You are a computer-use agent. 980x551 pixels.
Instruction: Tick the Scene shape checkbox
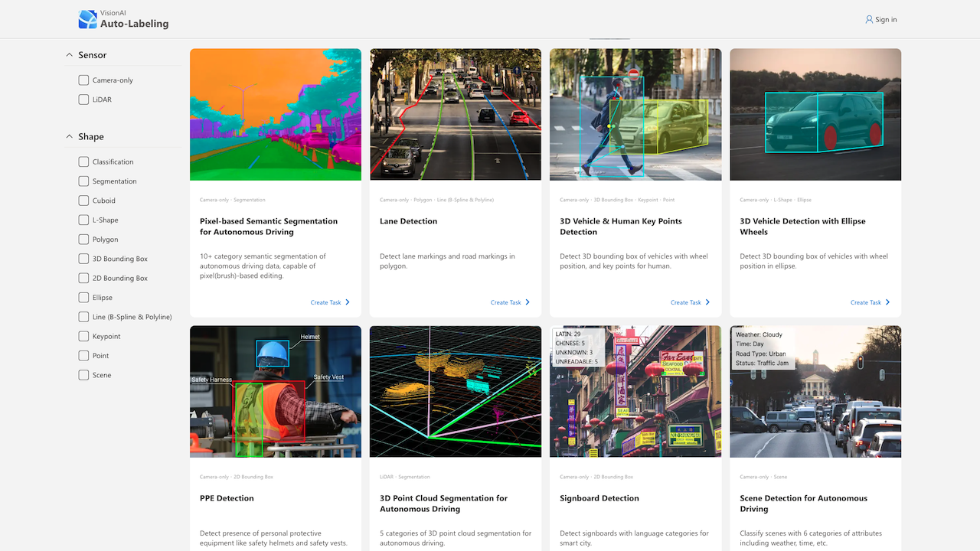[x=83, y=375]
